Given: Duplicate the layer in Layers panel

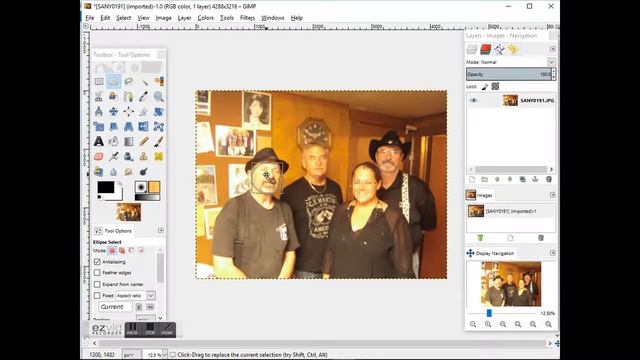Looking at the screenshot, I should (522, 180).
